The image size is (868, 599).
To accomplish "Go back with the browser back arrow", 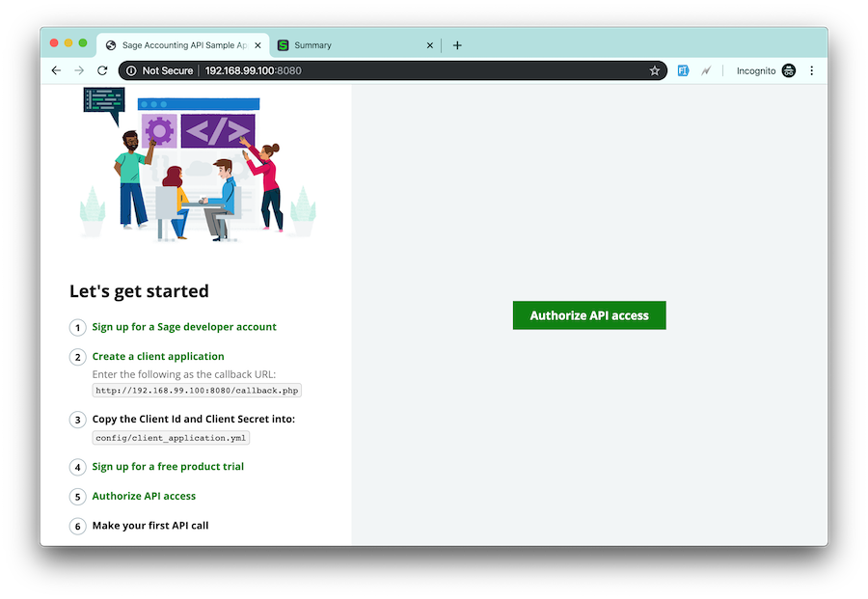I will click(x=56, y=70).
